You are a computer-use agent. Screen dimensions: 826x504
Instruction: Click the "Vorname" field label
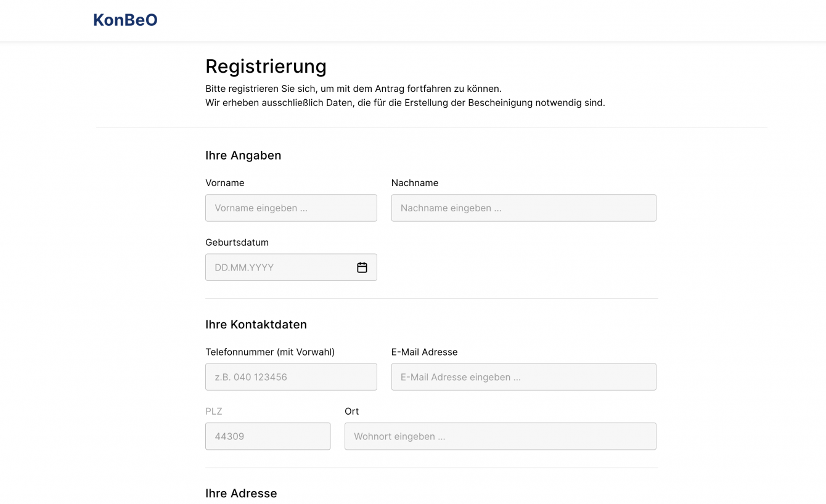click(225, 183)
